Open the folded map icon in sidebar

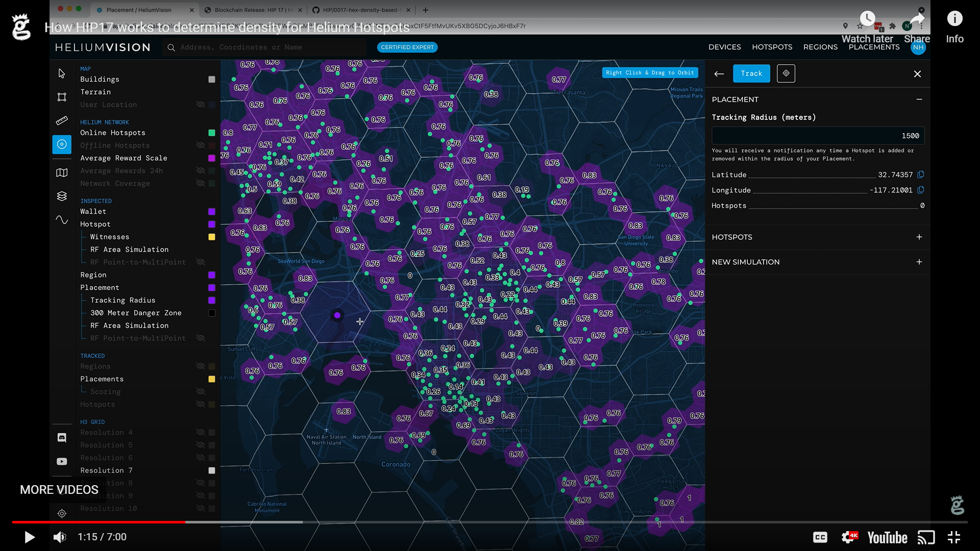click(x=62, y=173)
